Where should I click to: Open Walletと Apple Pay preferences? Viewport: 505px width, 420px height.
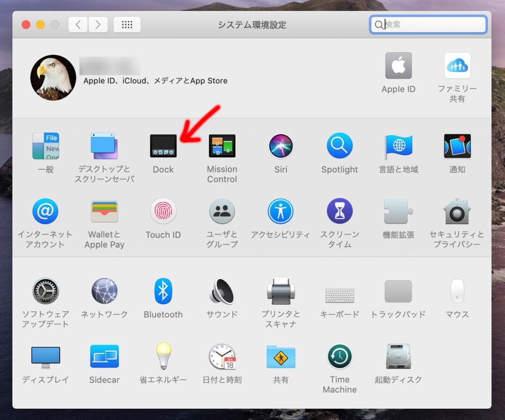pyautogui.click(x=105, y=211)
